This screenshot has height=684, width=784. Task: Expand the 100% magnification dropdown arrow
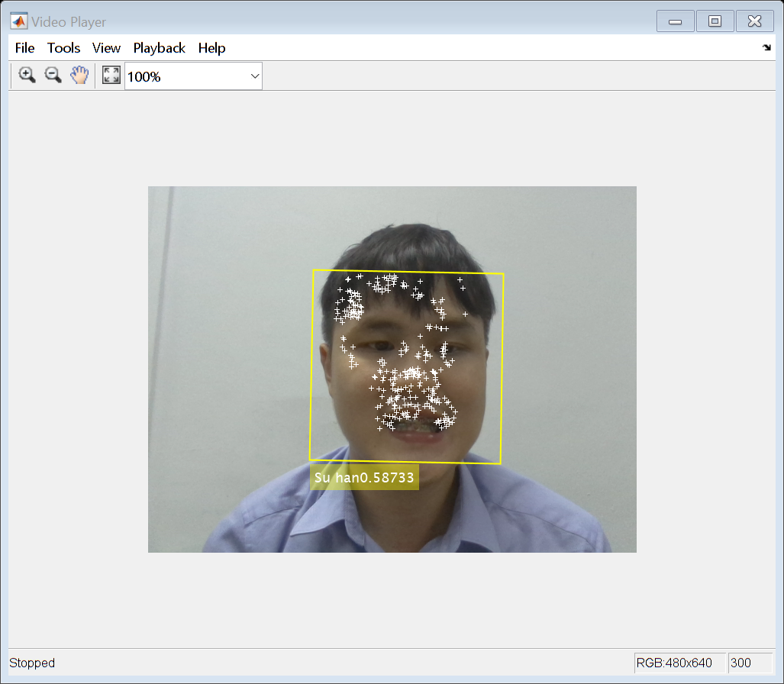(254, 76)
